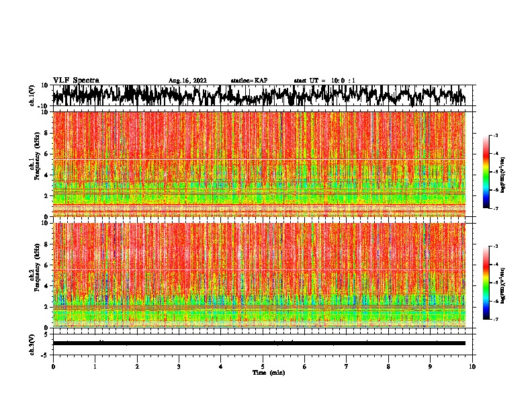Image resolution: width=532 pixels, height=411 pixels.
Task: Click the "10" tick on Time axis
Action: click(472, 367)
